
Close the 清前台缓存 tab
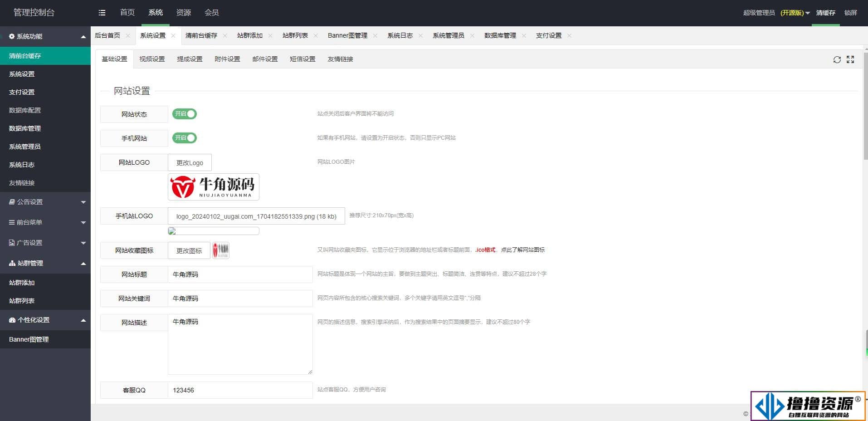point(225,36)
